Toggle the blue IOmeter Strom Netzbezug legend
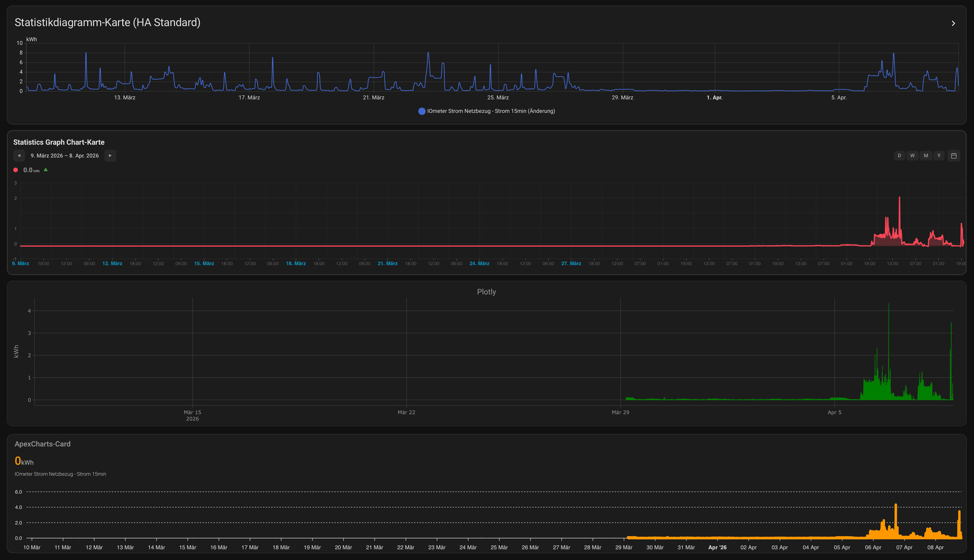The width and height of the screenshot is (974, 560). pyautogui.click(x=491, y=111)
